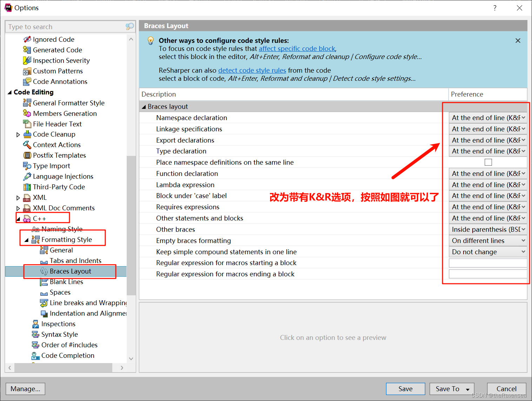Click the File Header Text icon
532x401 pixels.
click(x=27, y=124)
